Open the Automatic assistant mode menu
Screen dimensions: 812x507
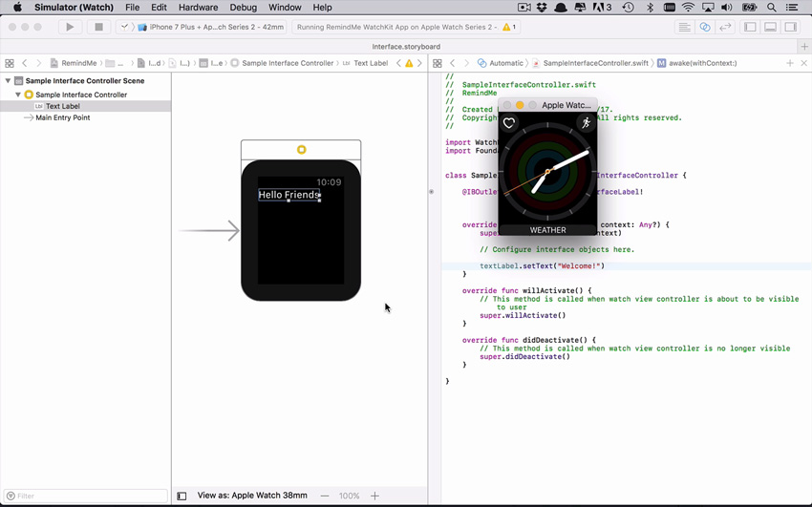pos(501,63)
